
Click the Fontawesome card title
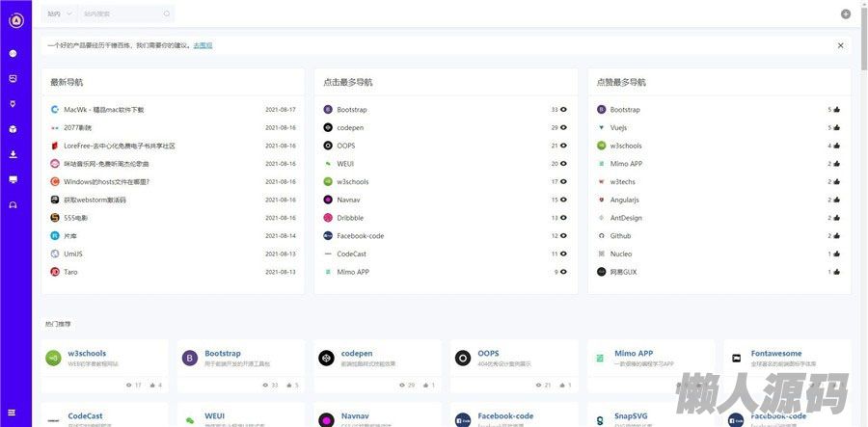point(776,354)
